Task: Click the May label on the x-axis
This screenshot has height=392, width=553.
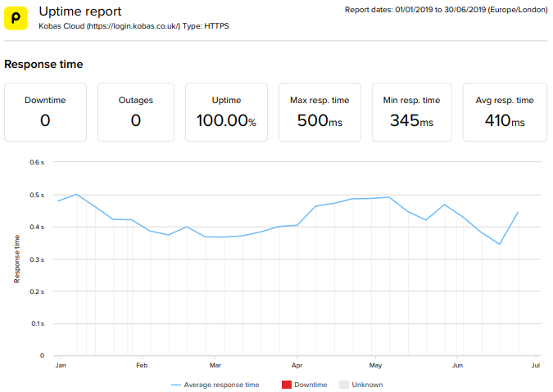Action: click(x=376, y=365)
